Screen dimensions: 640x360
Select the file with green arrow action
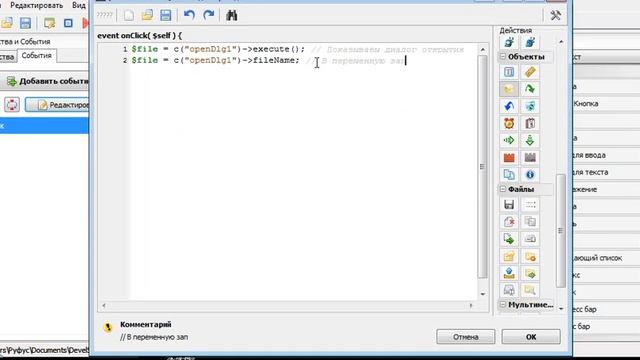pyautogui.click(x=509, y=239)
